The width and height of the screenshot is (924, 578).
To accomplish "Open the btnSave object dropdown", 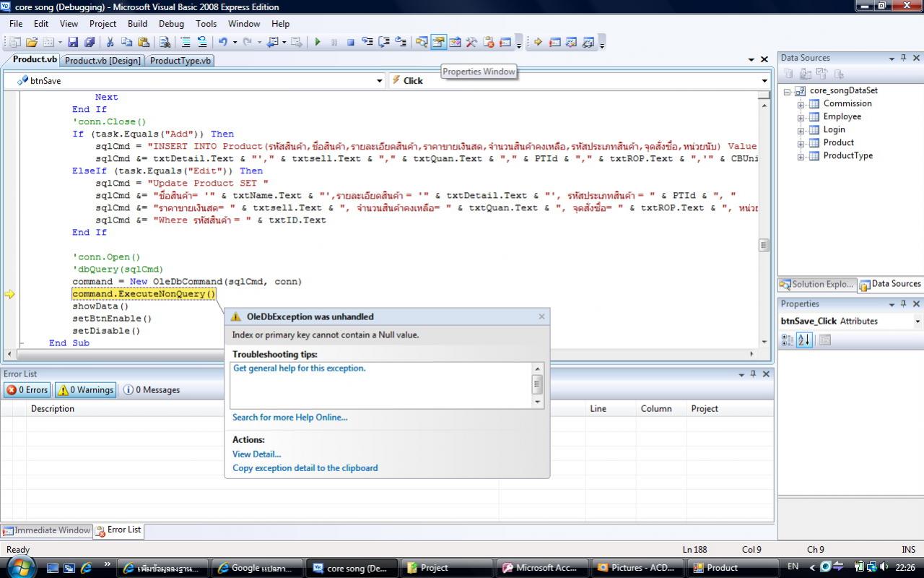I will (380, 81).
